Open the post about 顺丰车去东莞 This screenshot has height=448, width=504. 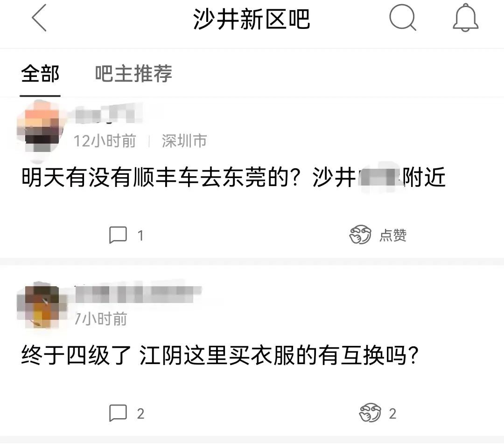tap(233, 177)
